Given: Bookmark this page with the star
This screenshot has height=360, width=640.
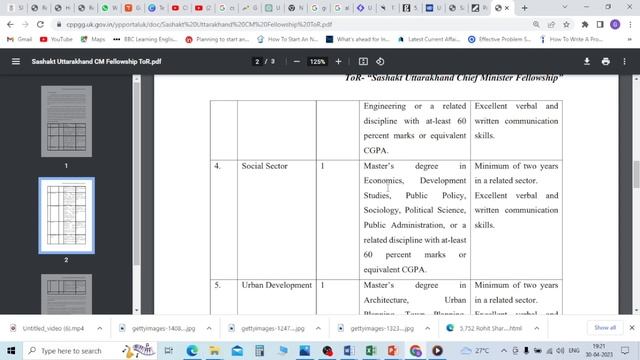Looking at the screenshot, I should click(567, 24).
